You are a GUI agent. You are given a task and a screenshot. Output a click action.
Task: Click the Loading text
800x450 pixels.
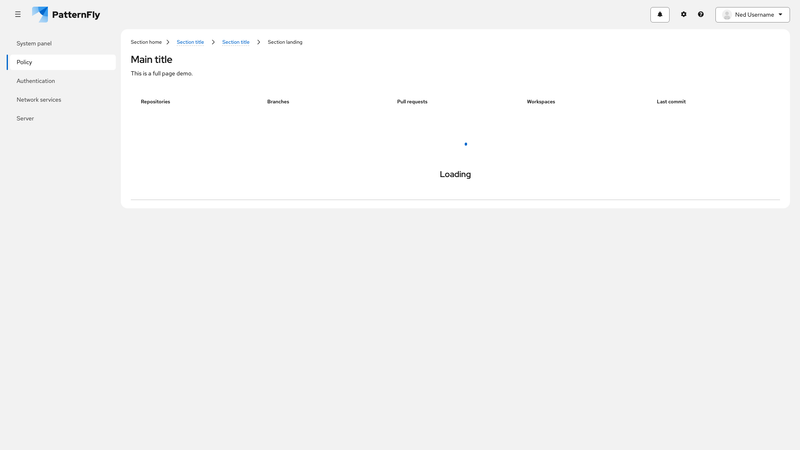coord(455,174)
